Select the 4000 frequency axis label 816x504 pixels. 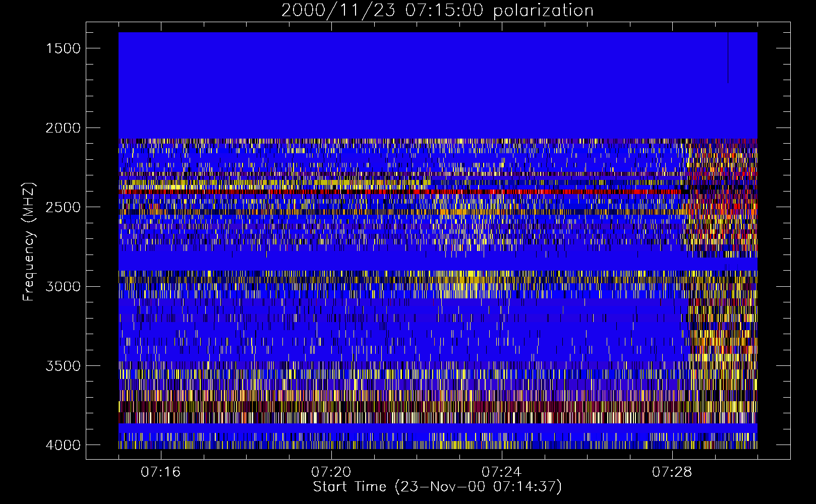[x=63, y=445]
